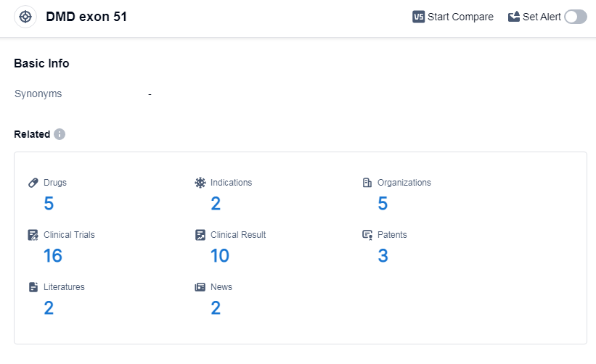
Task: Open the 10 Clinical Result count
Action: 220,256
